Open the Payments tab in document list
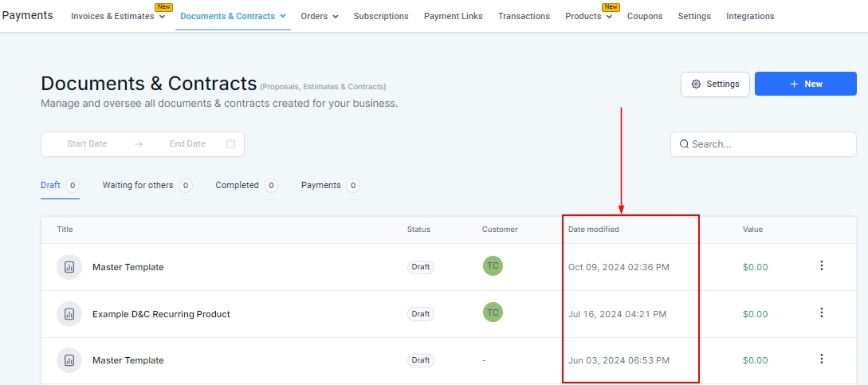868x385 pixels. pyautogui.click(x=320, y=185)
